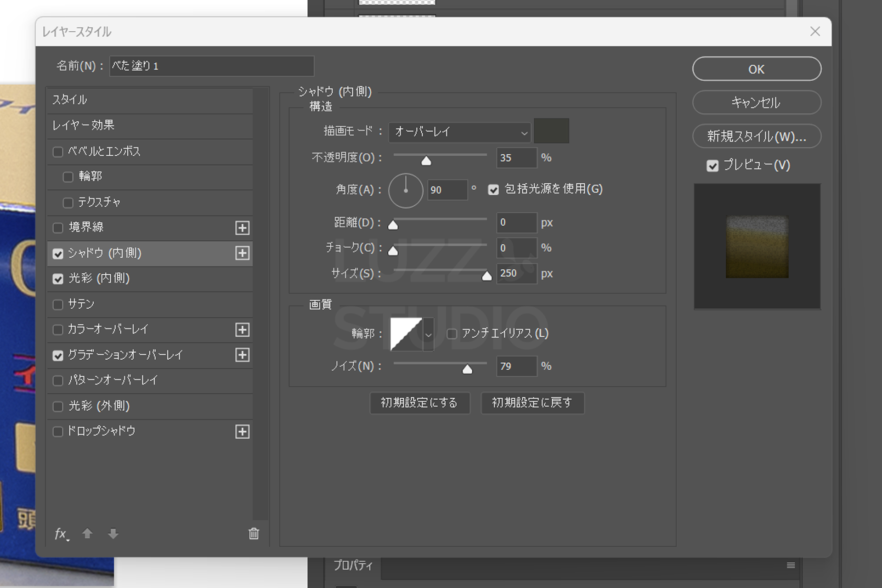Image resolution: width=882 pixels, height=588 pixels.
Task: Uncheck 包括光源を使用 option
Action: [493, 190]
